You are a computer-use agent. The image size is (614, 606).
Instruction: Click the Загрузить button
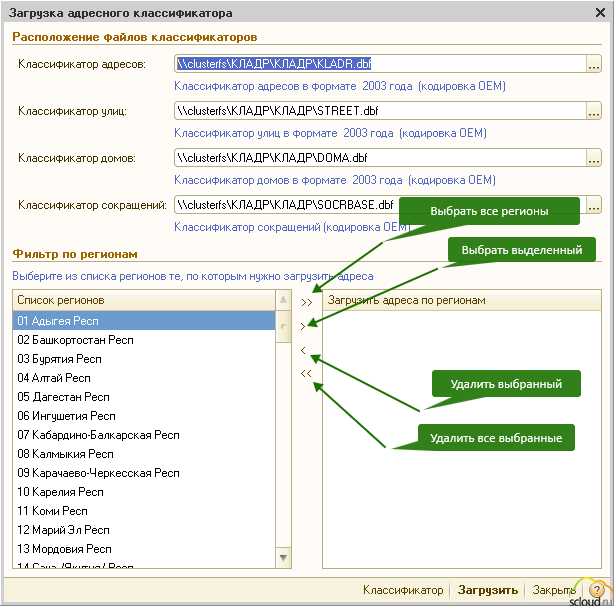coord(488,590)
